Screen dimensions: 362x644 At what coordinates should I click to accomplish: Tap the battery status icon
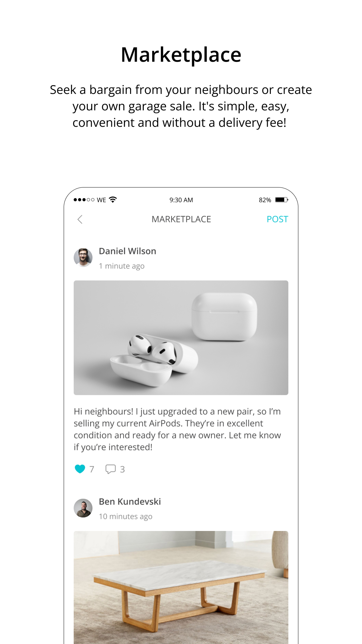pos(282,200)
